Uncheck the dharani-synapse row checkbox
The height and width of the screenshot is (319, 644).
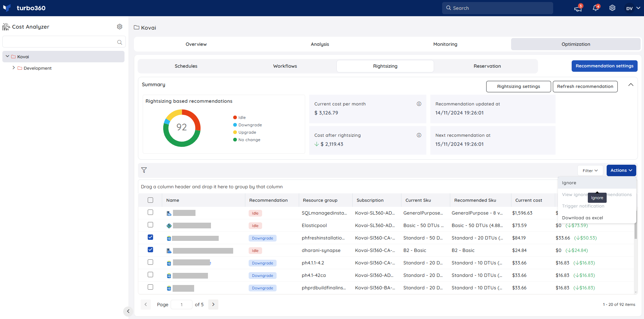tap(150, 250)
